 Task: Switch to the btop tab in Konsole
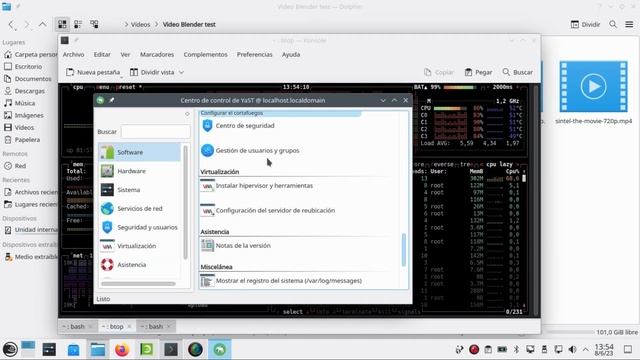click(113, 327)
